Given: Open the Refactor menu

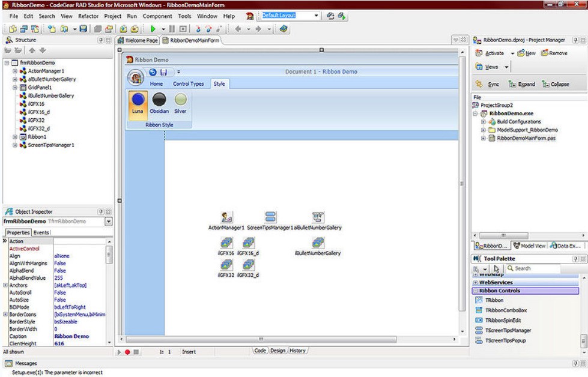Looking at the screenshot, I should point(89,16).
